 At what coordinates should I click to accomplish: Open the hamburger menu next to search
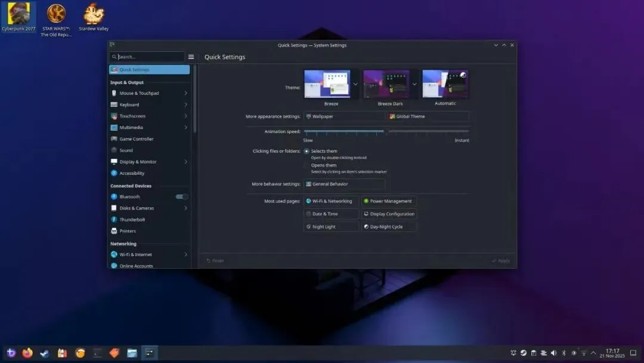coord(191,57)
